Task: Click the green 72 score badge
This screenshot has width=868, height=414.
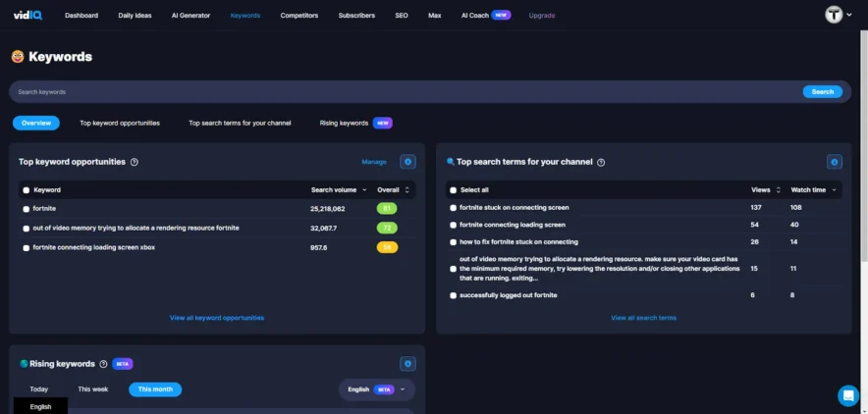Action: [x=387, y=229]
